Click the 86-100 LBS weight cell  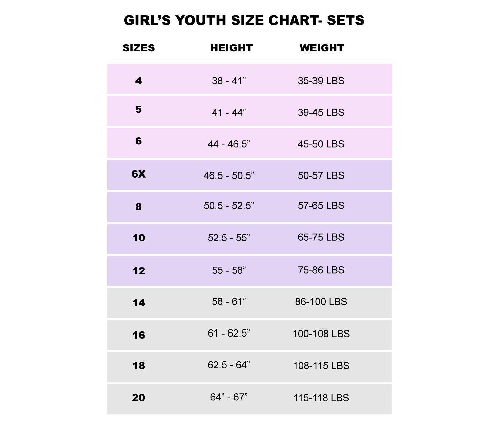click(x=321, y=301)
